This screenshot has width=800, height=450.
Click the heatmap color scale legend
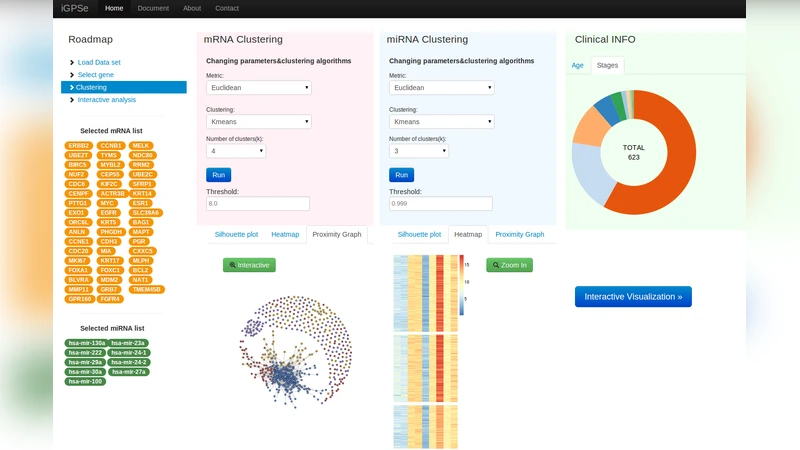(x=464, y=285)
